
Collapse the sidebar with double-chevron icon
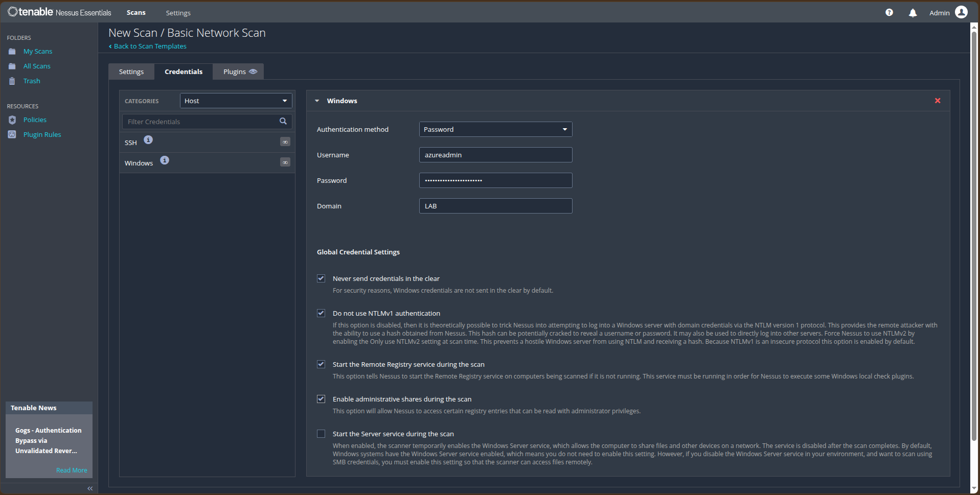click(90, 488)
